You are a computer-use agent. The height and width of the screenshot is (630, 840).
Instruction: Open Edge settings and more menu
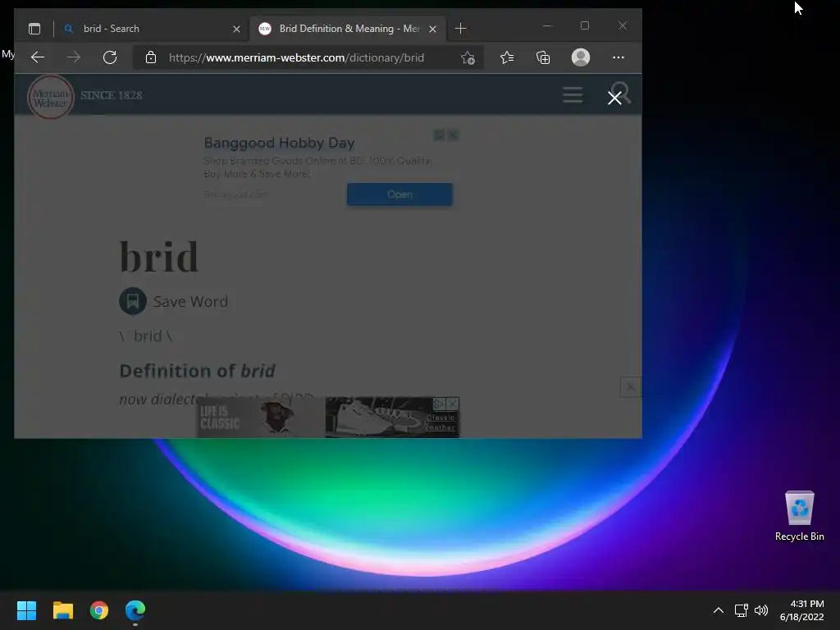619,57
